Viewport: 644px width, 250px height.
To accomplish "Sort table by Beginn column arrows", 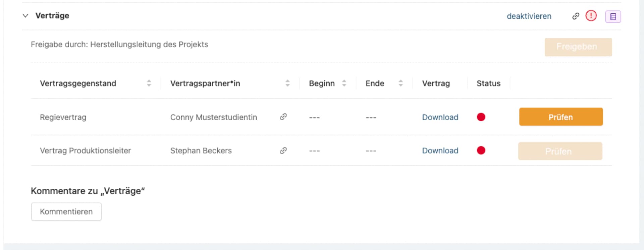I will click(344, 83).
